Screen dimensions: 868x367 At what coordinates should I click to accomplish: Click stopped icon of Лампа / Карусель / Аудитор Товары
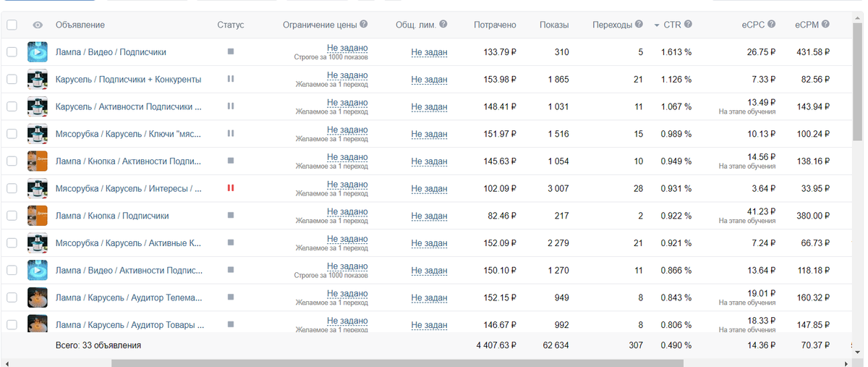231,324
